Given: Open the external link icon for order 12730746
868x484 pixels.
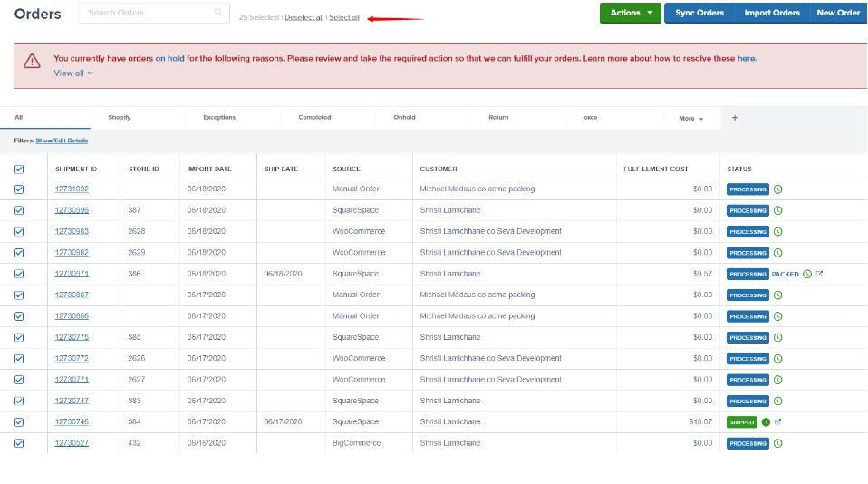Looking at the screenshot, I should click(x=777, y=422).
